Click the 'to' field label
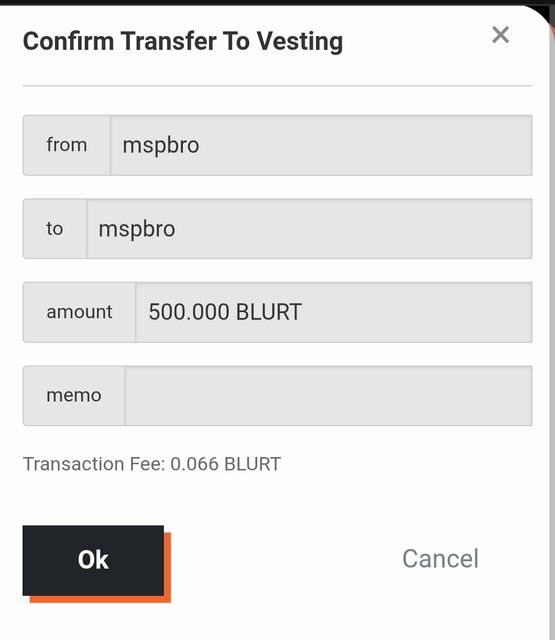 (x=55, y=229)
